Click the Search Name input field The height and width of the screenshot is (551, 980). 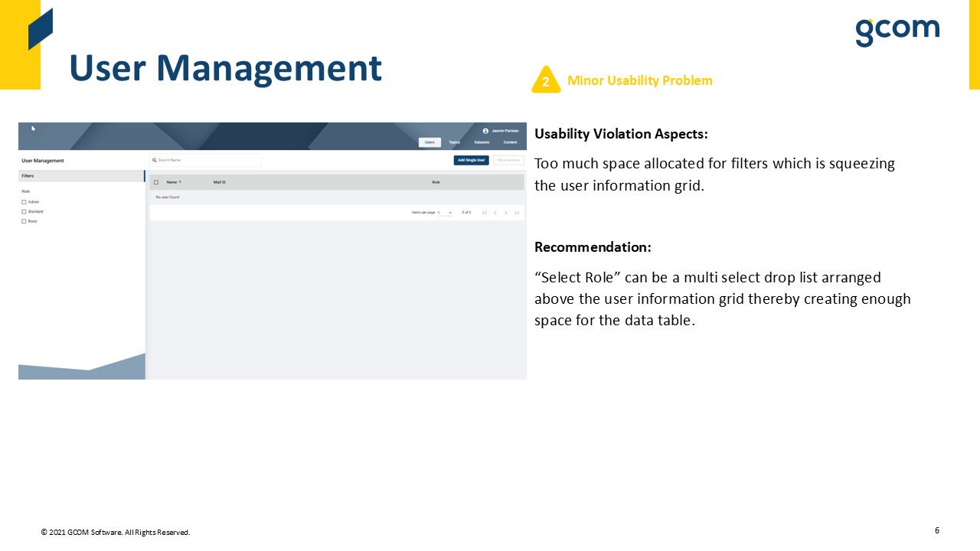(x=208, y=160)
